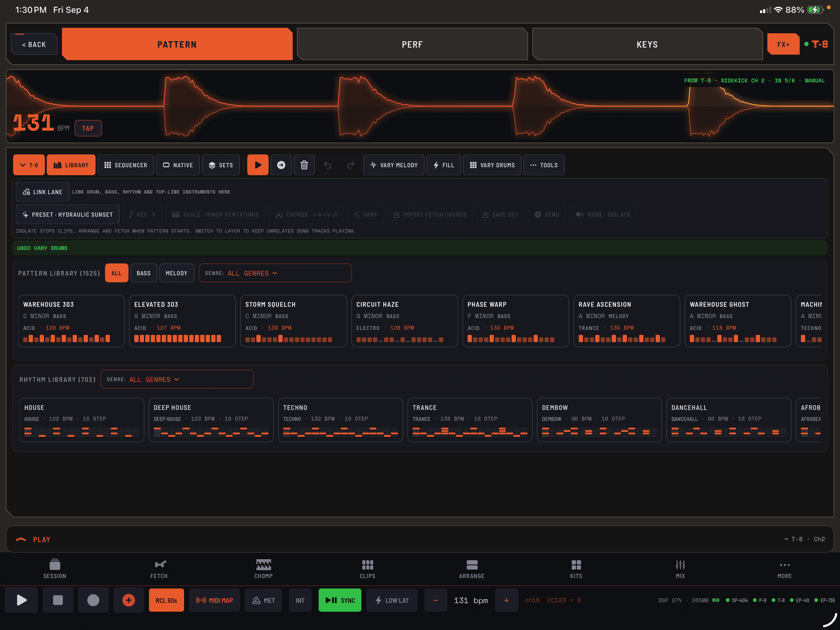Viewport: 840px width, 630px height.
Task: Open the Native view button
Action: (178, 165)
